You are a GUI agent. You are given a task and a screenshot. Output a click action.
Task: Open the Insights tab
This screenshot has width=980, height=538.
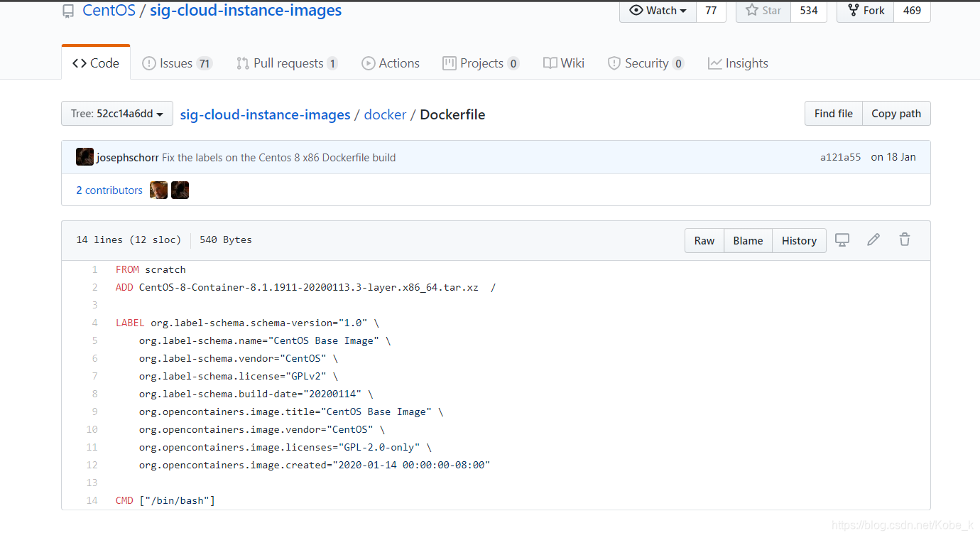[x=738, y=63]
